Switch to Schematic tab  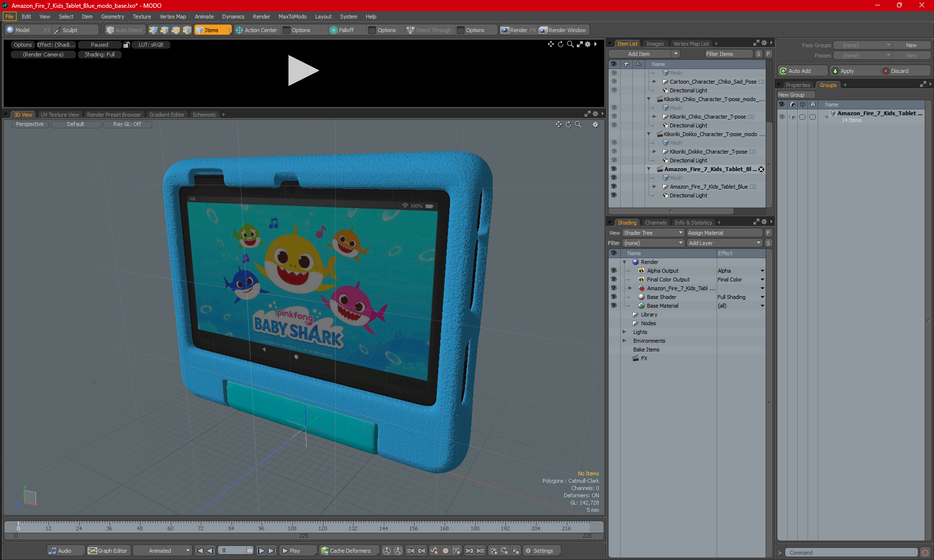[204, 115]
